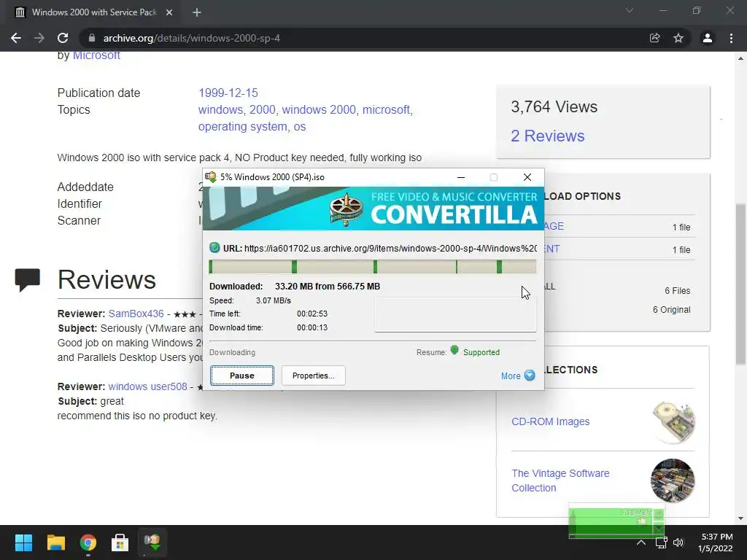Open the Windows Start menu
Image resolution: width=747 pixels, height=560 pixels.
click(x=23, y=542)
